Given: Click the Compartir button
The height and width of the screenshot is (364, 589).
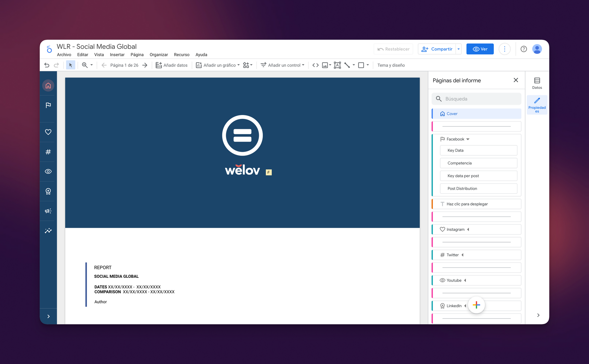Looking at the screenshot, I should click(437, 49).
